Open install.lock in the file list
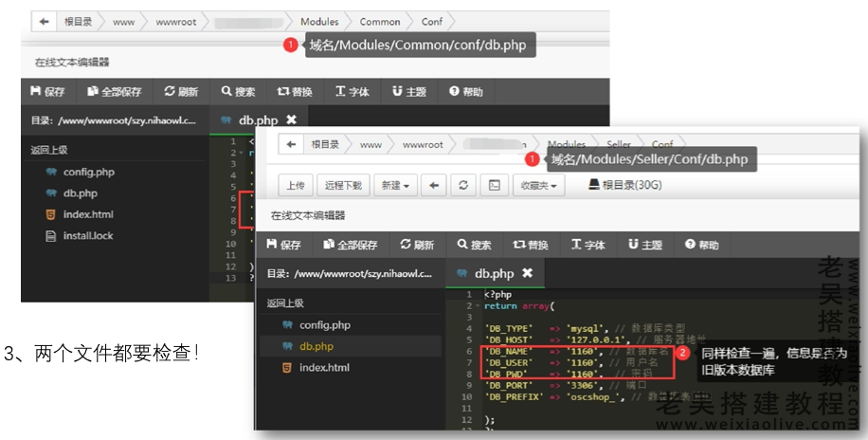Screen dimensions: 868x440 pyautogui.click(x=87, y=235)
